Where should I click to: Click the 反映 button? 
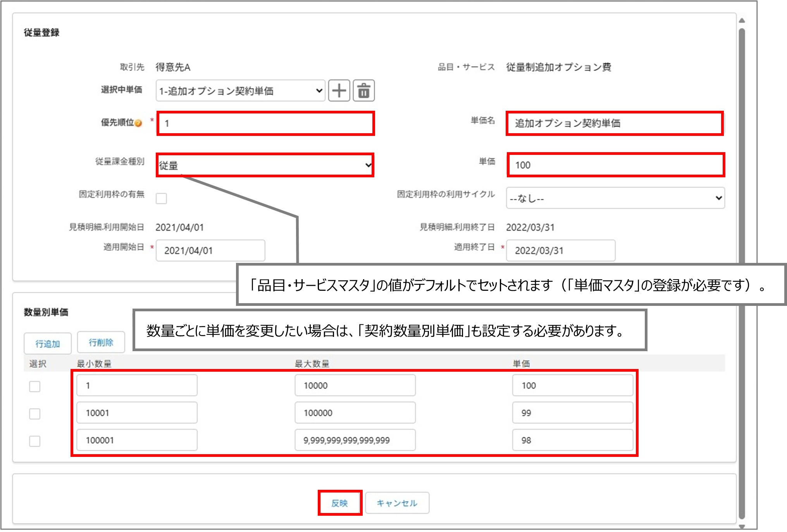[339, 503]
